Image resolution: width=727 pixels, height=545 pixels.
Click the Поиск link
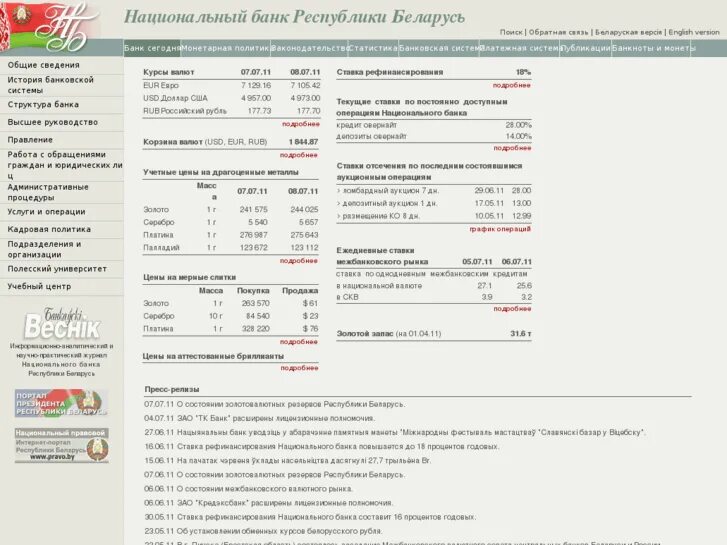click(x=511, y=32)
